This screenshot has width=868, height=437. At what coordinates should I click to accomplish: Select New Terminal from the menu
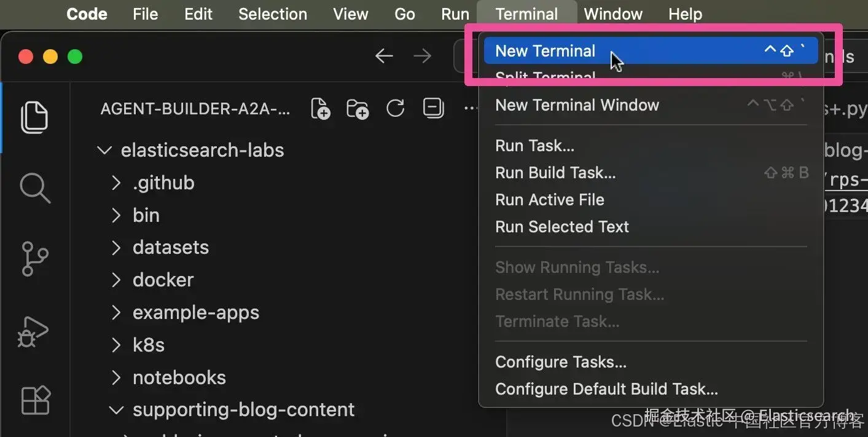545,51
